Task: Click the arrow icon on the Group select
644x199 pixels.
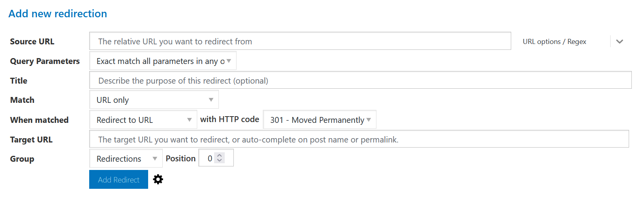Action: coord(155,159)
